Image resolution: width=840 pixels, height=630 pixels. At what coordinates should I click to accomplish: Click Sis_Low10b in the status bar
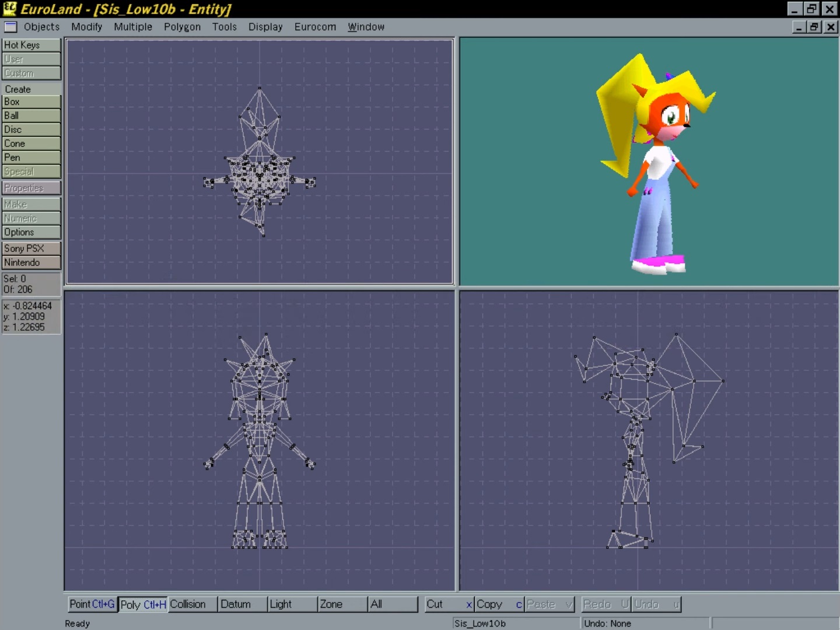[x=480, y=624]
